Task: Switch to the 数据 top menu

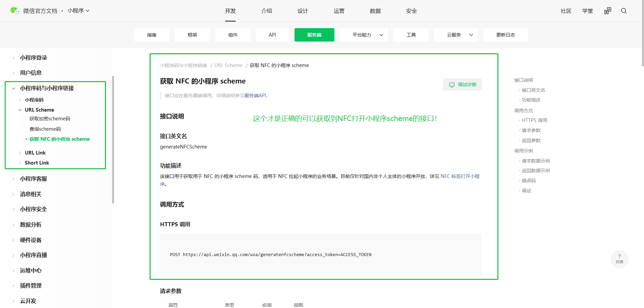Action: [375, 11]
